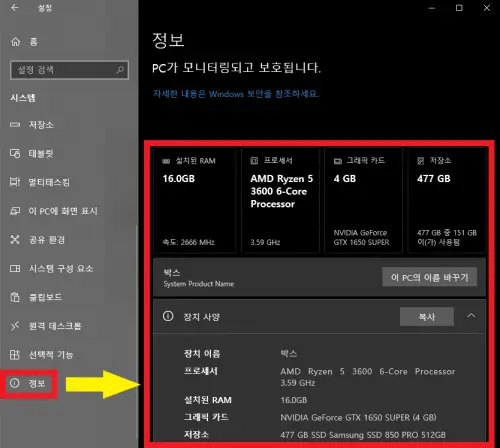
Task: Click the 복사 copy button
Action: click(x=427, y=317)
